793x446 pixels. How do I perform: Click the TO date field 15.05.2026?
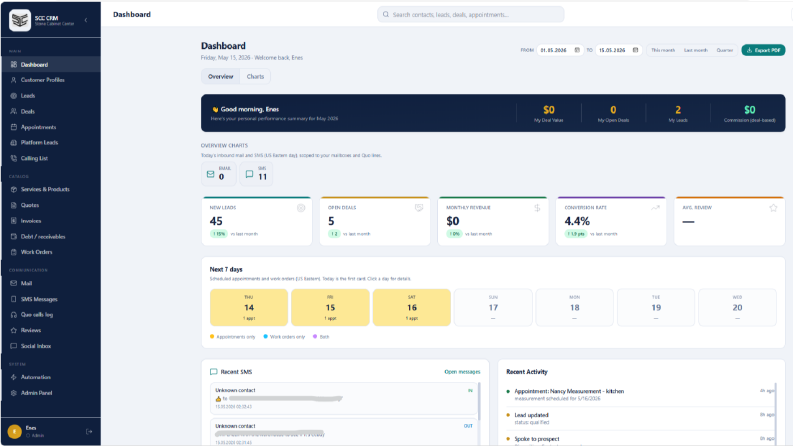[619, 50]
